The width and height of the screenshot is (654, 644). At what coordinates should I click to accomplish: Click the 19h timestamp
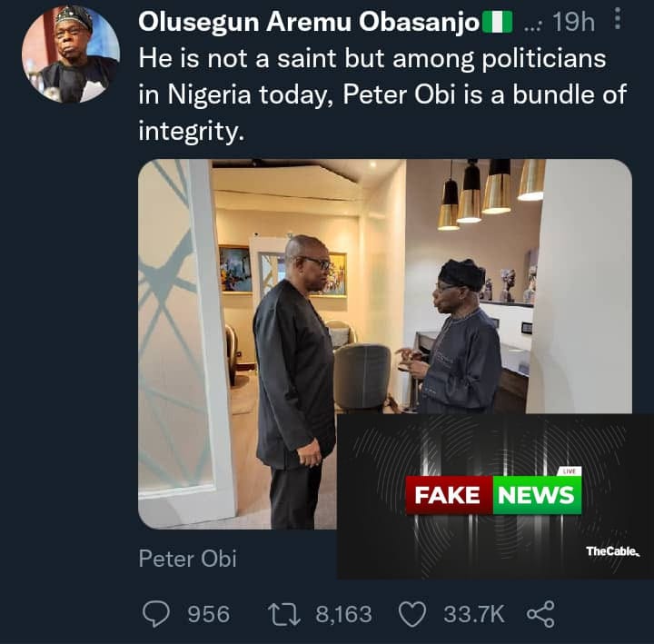click(573, 22)
